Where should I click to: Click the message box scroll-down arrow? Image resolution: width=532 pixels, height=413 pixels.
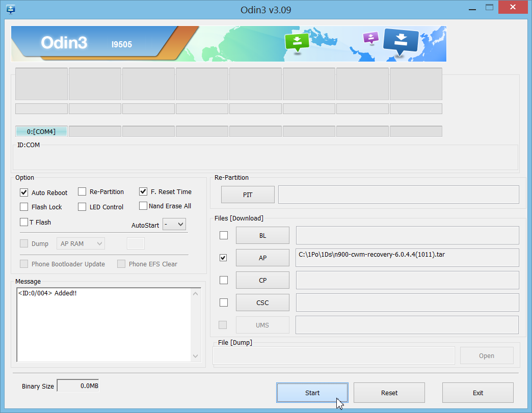196,356
